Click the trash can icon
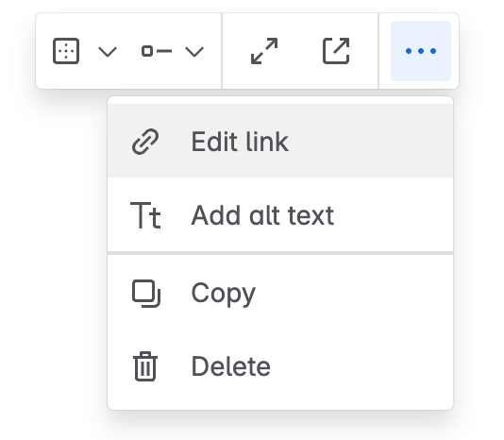 click(145, 366)
